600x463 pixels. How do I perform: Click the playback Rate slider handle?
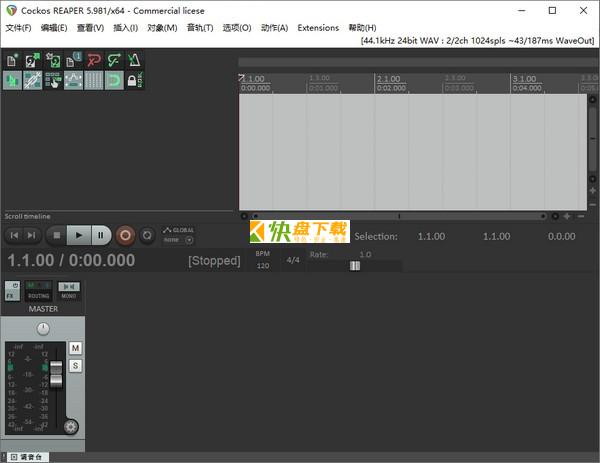tap(355, 266)
